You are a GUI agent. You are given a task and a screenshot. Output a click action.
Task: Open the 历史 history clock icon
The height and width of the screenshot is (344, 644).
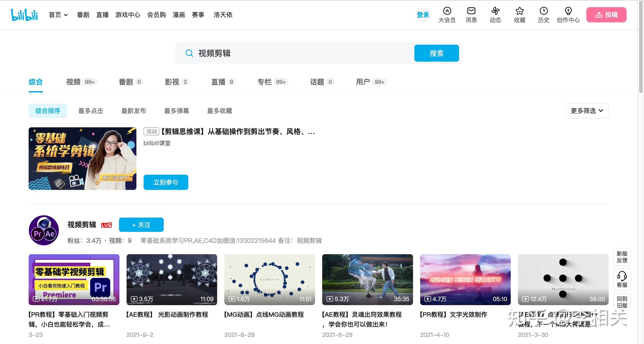coord(544,11)
